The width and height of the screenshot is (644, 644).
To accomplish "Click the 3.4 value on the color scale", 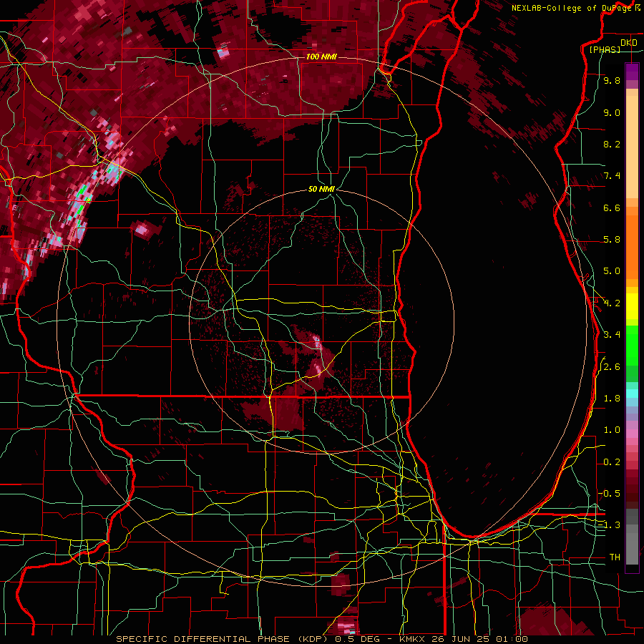I will [x=612, y=335].
